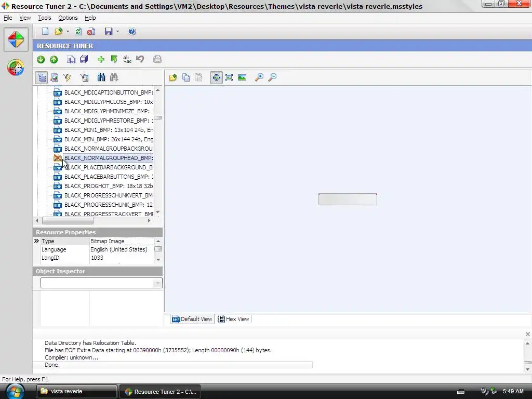Switch to the Hex View tab
532x399 pixels.
tap(233, 319)
